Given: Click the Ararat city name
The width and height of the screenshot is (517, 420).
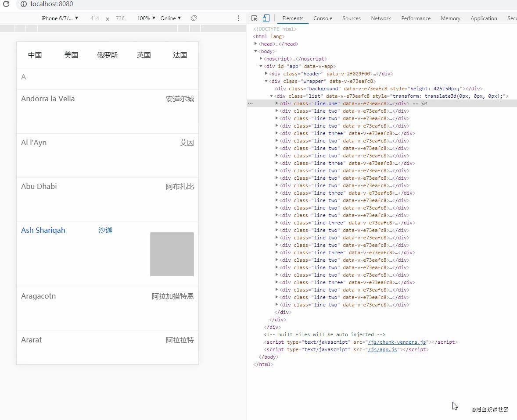Looking at the screenshot, I should tap(31, 340).
